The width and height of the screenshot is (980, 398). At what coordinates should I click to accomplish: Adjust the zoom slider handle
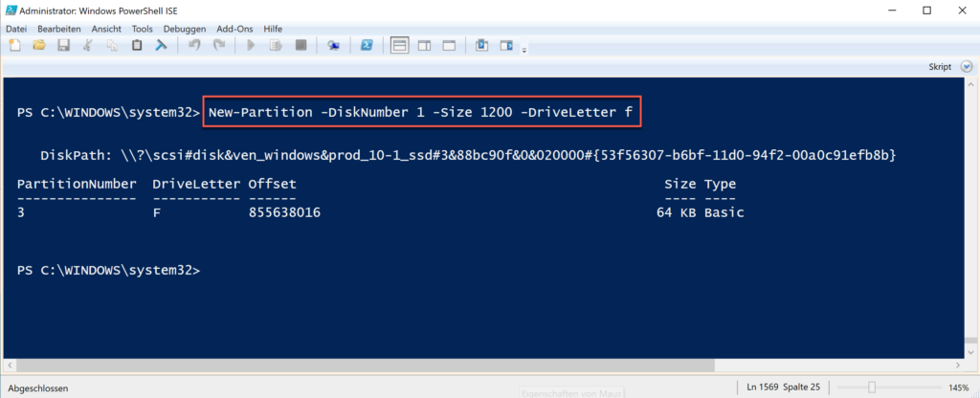[871, 387]
